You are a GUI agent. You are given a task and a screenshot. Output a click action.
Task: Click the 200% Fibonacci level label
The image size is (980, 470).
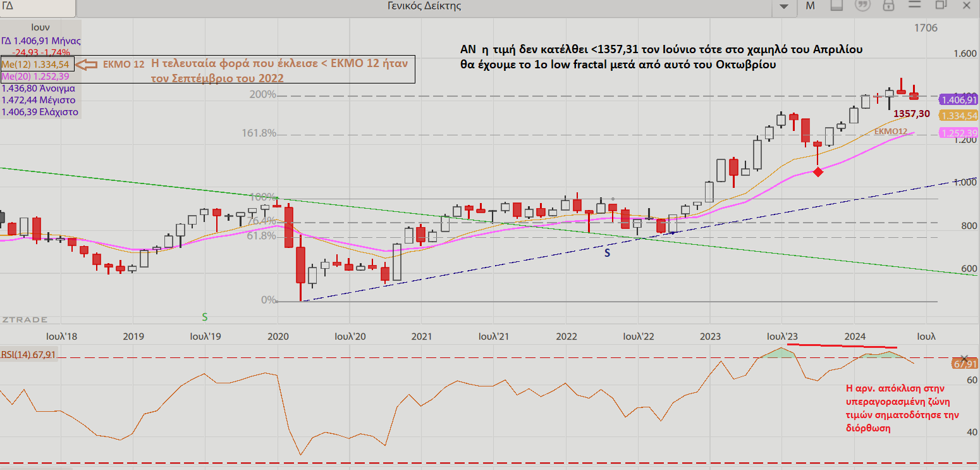click(264, 95)
